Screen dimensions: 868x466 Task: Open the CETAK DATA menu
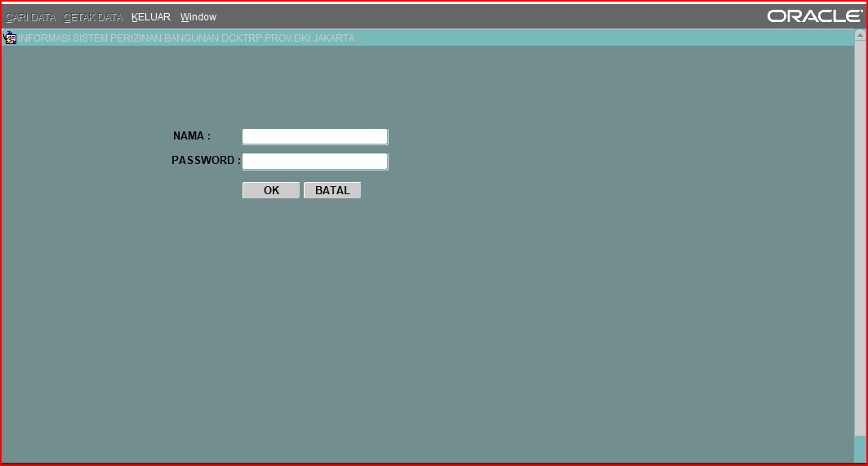[93, 17]
